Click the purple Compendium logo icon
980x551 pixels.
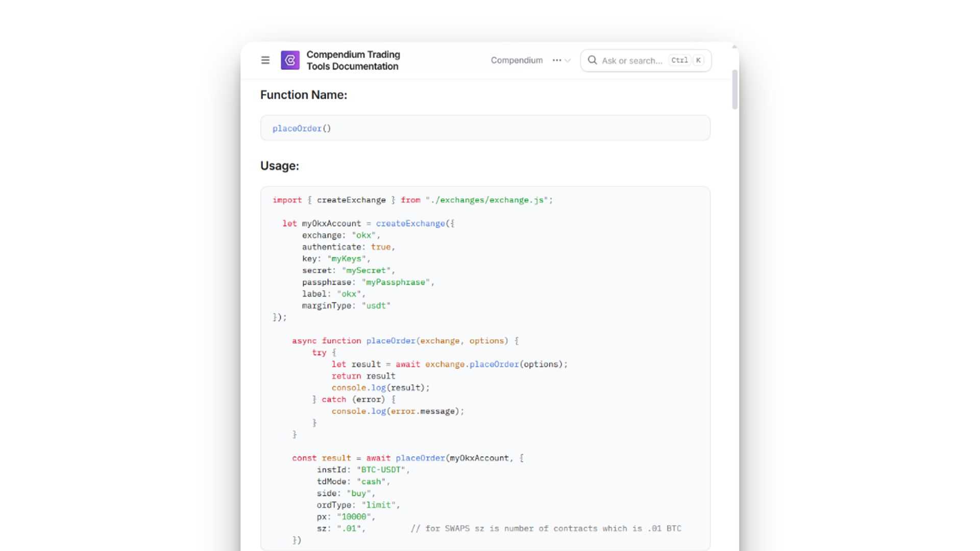click(290, 60)
